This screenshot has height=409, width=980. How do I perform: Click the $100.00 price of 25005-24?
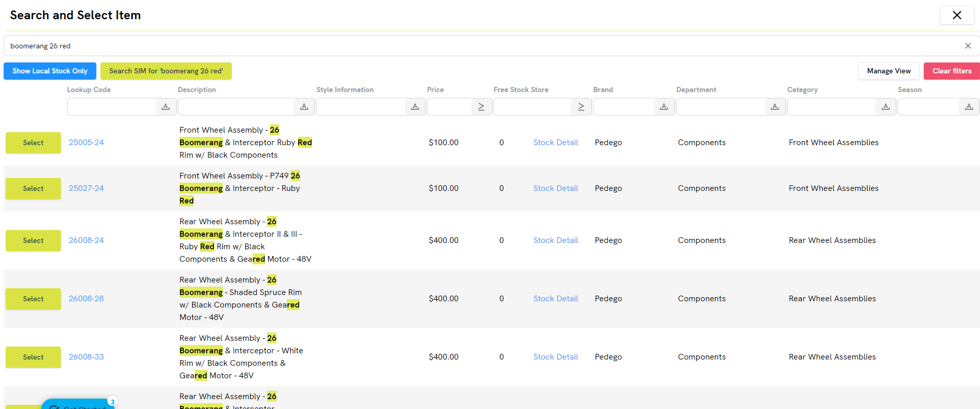pyautogui.click(x=444, y=143)
